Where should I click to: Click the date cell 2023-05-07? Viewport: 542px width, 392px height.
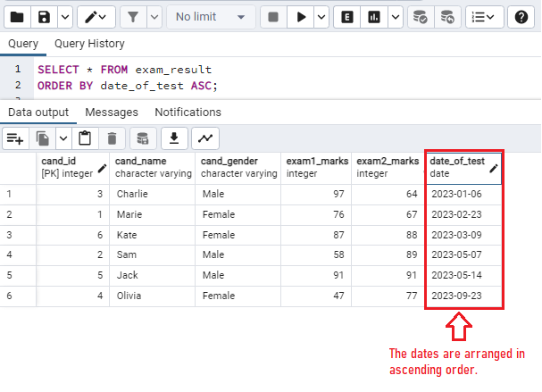463,255
